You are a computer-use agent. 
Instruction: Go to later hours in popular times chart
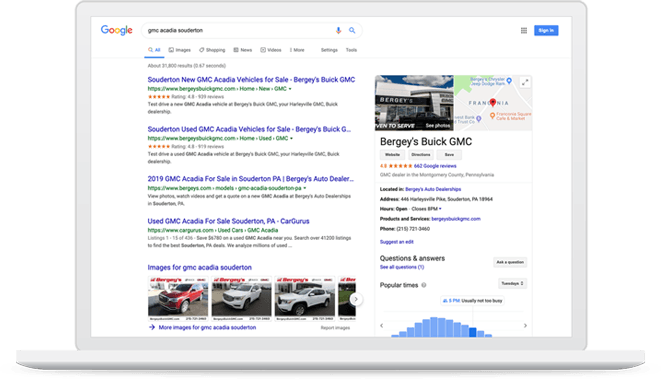525,326
